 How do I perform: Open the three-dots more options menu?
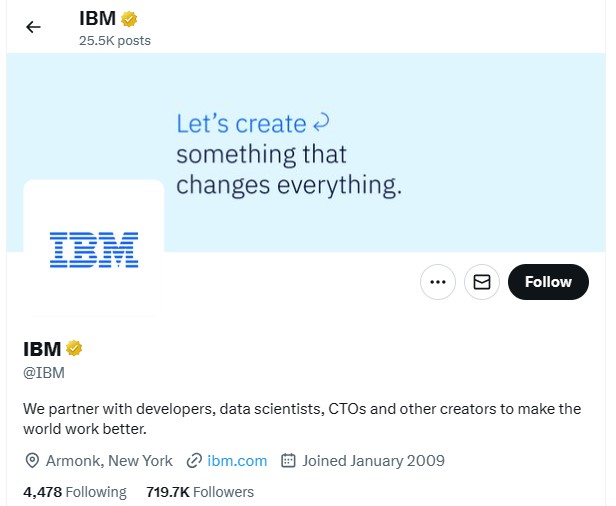coord(438,282)
